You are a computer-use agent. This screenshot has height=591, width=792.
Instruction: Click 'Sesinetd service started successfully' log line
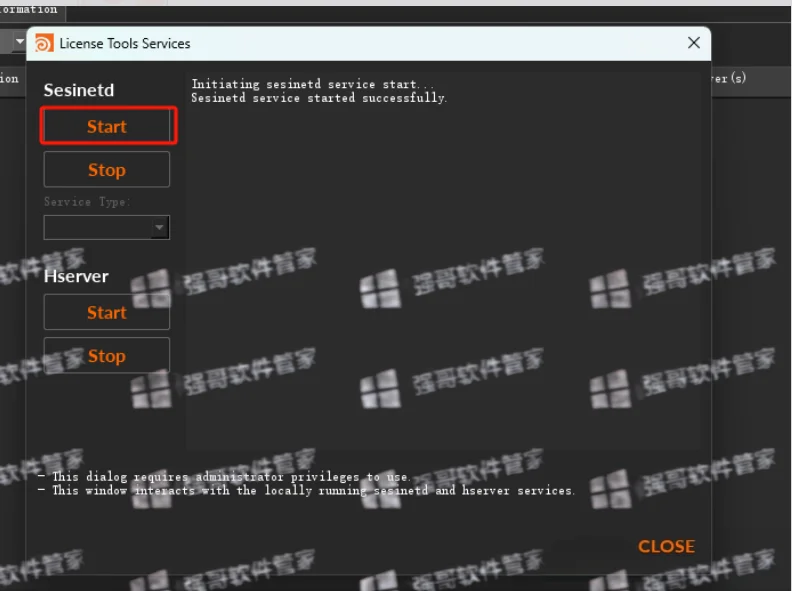click(x=319, y=98)
